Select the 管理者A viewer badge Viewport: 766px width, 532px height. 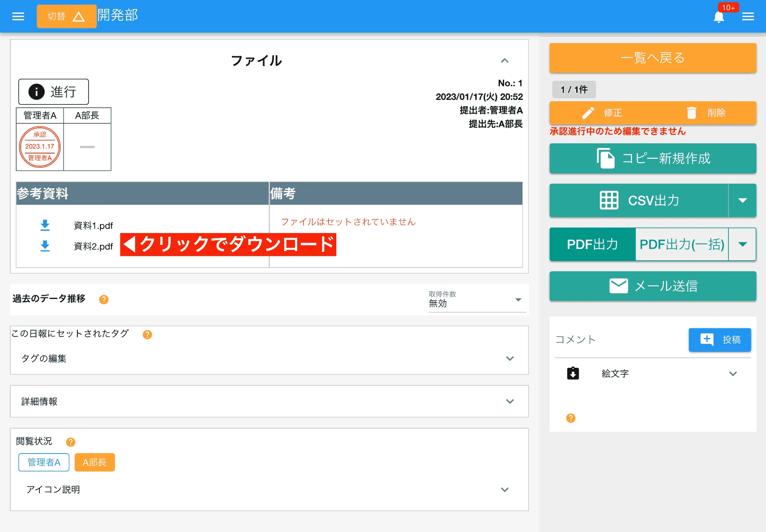click(43, 462)
